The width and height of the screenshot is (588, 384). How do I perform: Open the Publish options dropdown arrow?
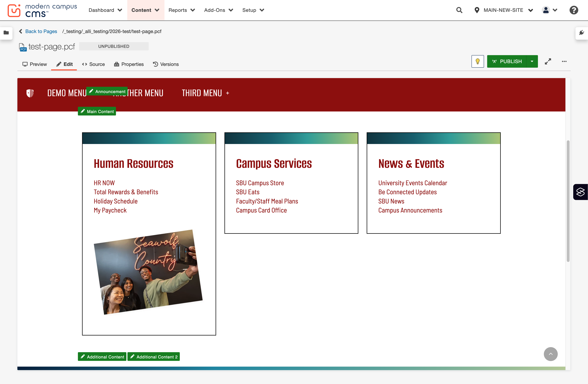(532, 61)
